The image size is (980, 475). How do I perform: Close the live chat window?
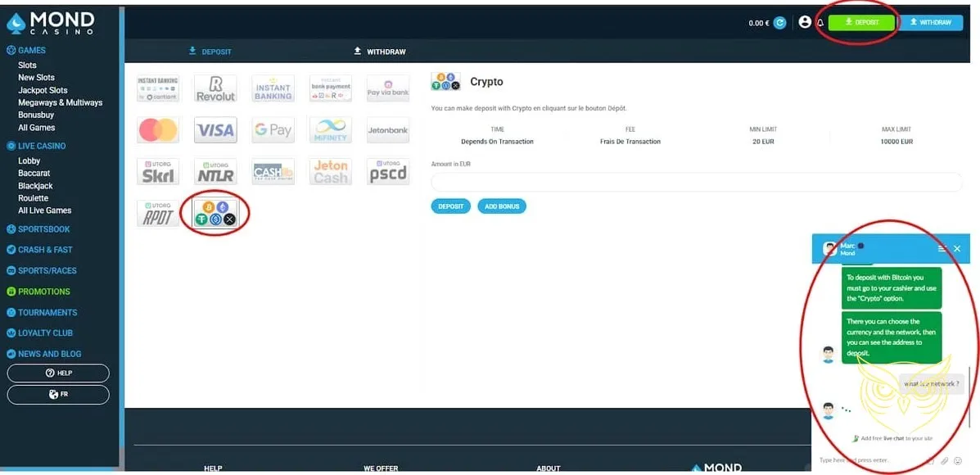tap(957, 248)
